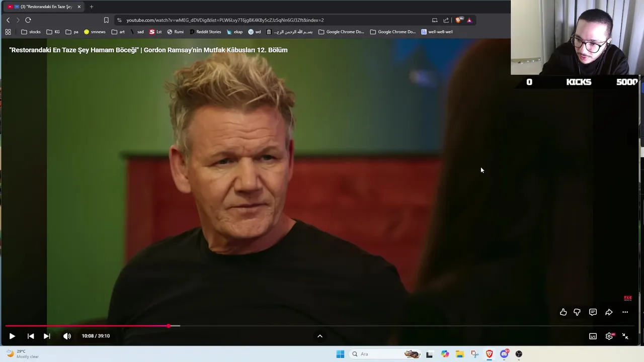Select the Restorandaki En Taze Şey tab
Screen dimensions: 644x362
[x=44, y=7]
